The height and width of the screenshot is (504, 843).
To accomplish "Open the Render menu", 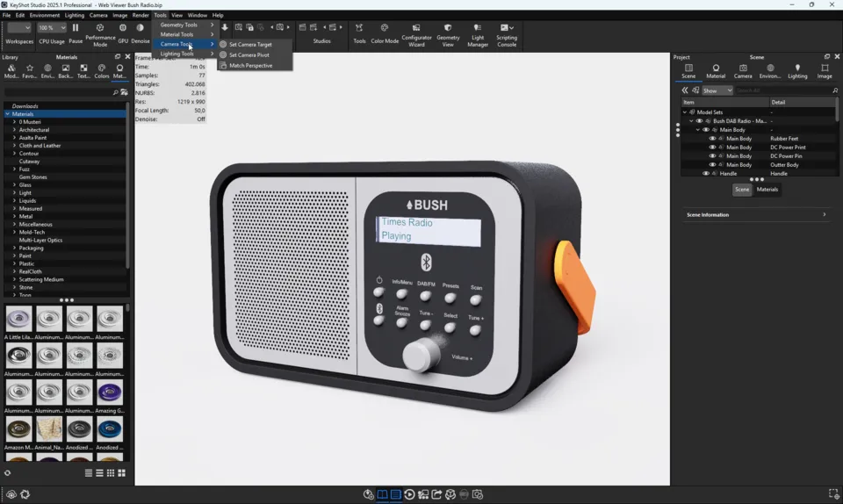I will (140, 15).
